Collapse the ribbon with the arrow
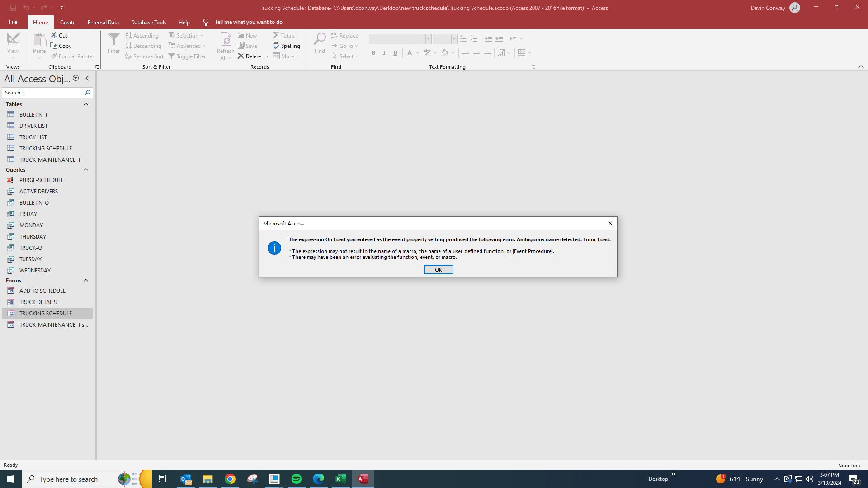 pos(860,67)
